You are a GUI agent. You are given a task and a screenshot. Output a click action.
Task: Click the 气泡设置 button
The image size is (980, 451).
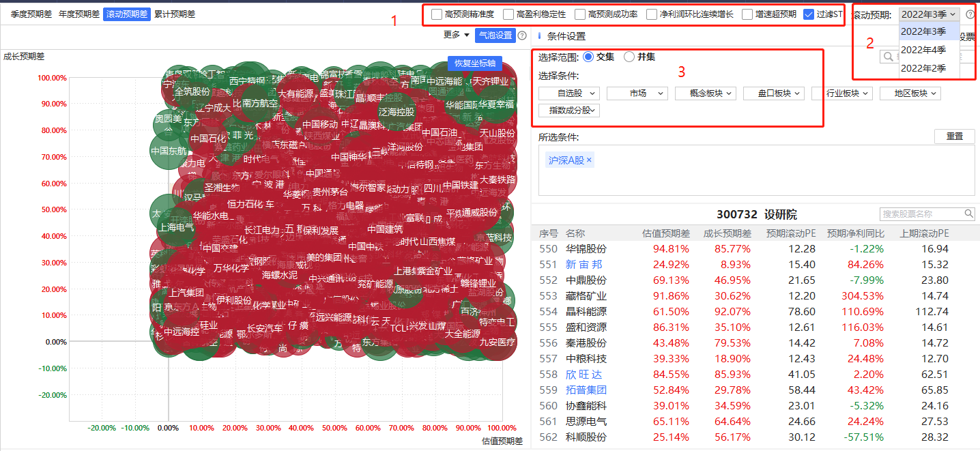pos(495,35)
